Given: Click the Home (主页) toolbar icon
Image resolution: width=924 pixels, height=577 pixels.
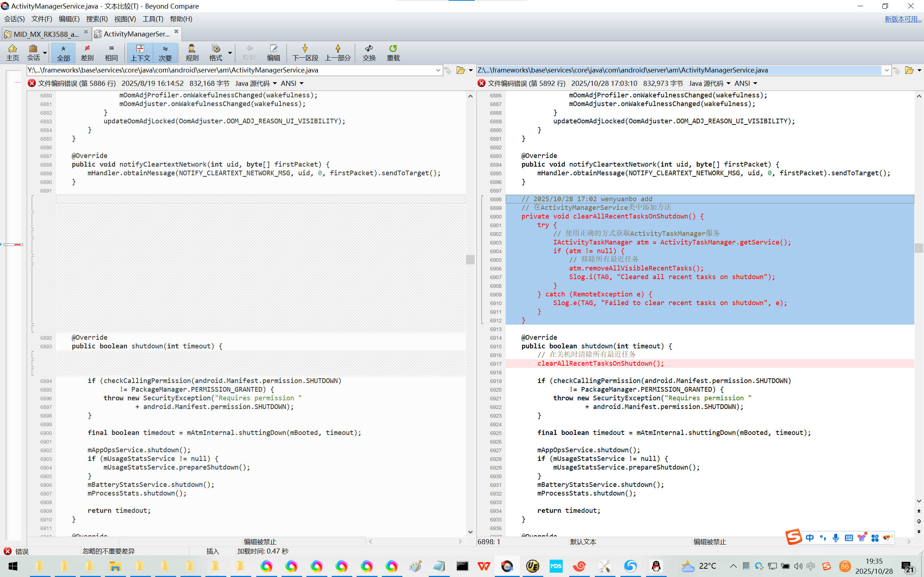Looking at the screenshot, I should 12,52.
